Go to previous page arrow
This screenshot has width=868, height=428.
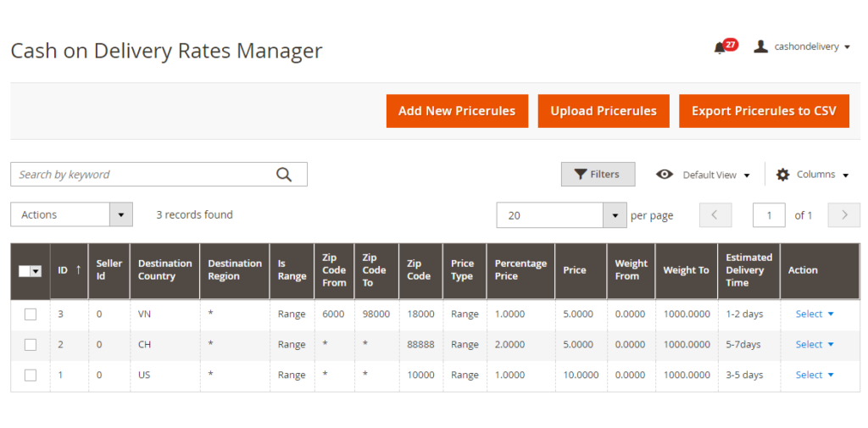715,215
